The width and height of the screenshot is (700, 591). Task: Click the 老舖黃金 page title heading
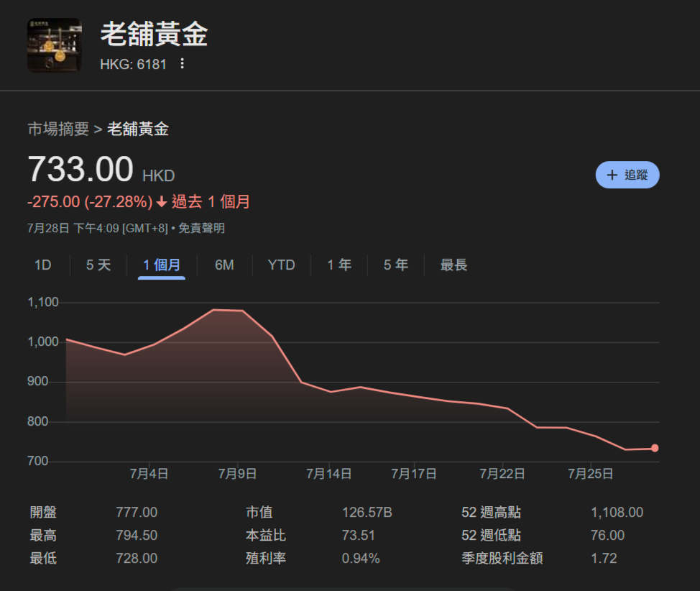(x=154, y=35)
